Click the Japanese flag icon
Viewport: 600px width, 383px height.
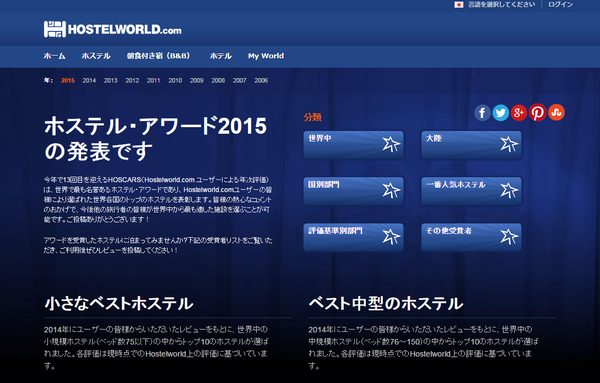point(458,5)
